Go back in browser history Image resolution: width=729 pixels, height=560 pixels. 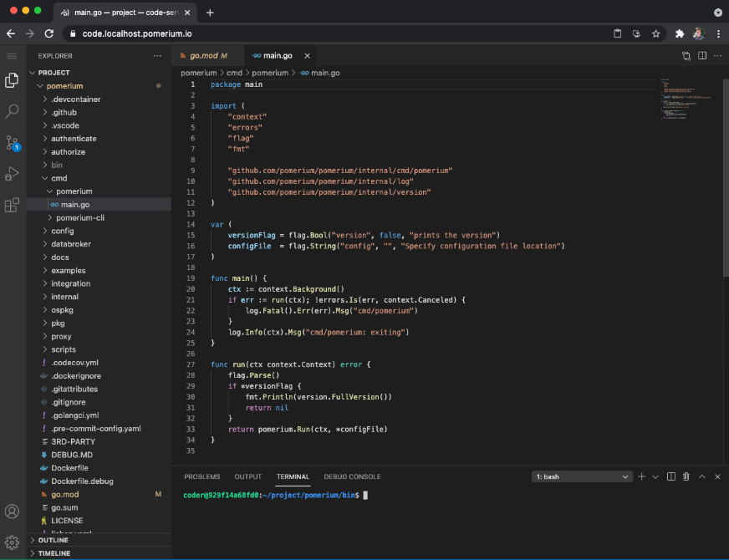[x=11, y=33]
